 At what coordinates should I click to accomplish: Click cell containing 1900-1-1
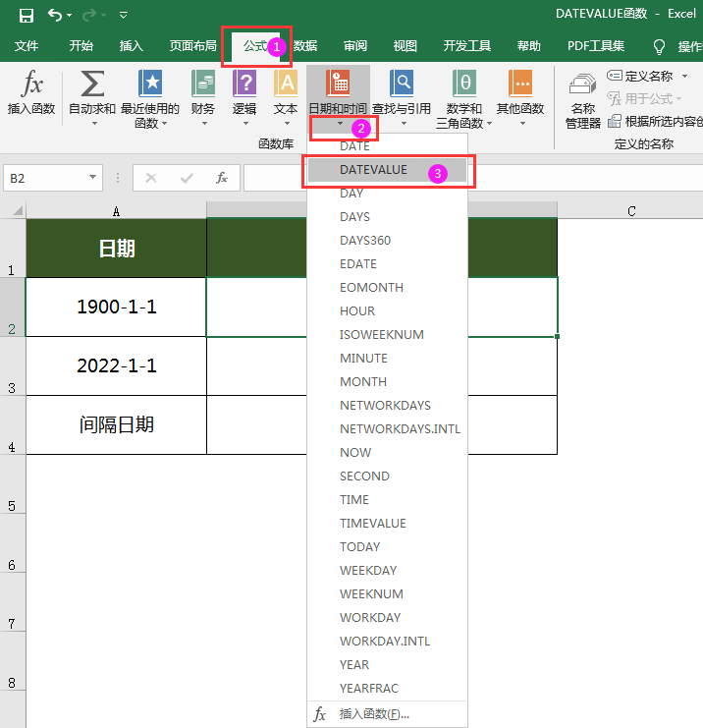coord(116,307)
